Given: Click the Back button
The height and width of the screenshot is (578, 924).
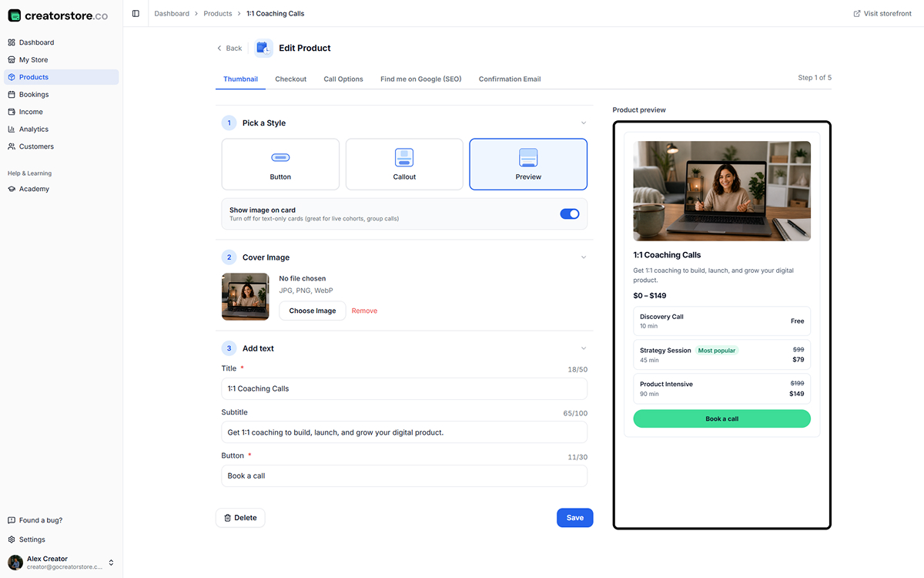Looking at the screenshot, I should click(229, 48).
